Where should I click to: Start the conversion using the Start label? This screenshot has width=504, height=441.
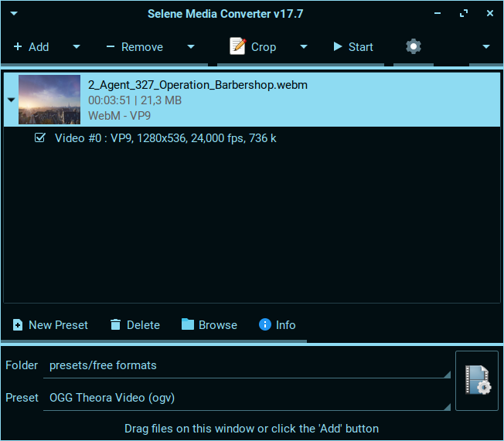[x=361, y=47]
